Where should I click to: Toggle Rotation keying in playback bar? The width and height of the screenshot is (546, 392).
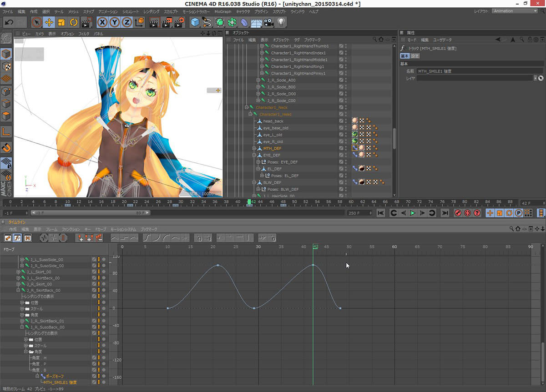coord(509,213)
